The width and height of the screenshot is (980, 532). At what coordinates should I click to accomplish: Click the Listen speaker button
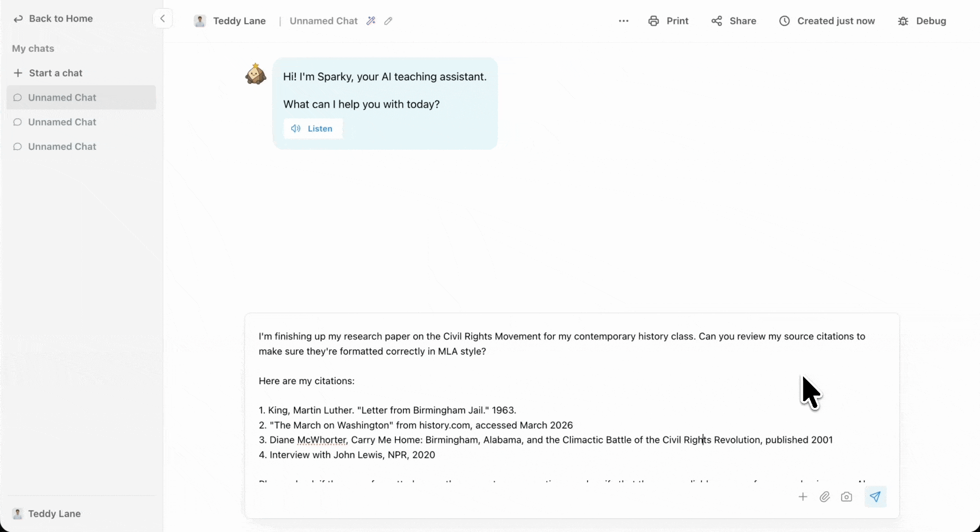[x=313, y=129]
